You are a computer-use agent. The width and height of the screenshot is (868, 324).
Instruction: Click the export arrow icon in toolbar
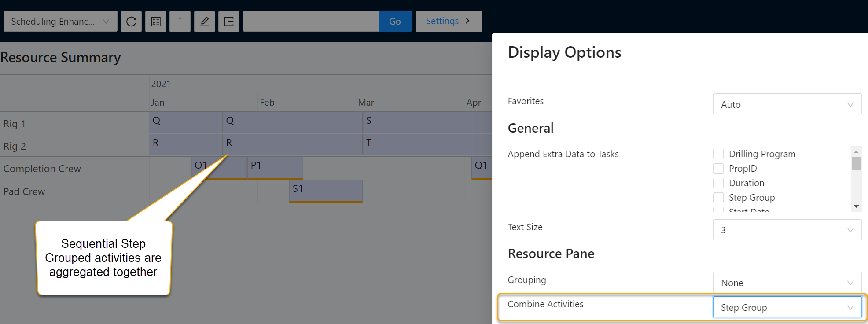coord(229,22)
